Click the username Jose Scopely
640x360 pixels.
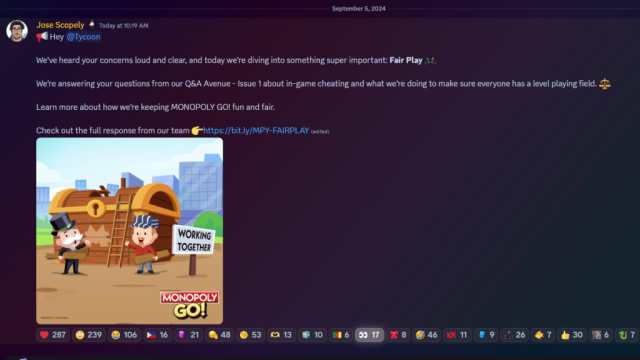pos(60,25)
